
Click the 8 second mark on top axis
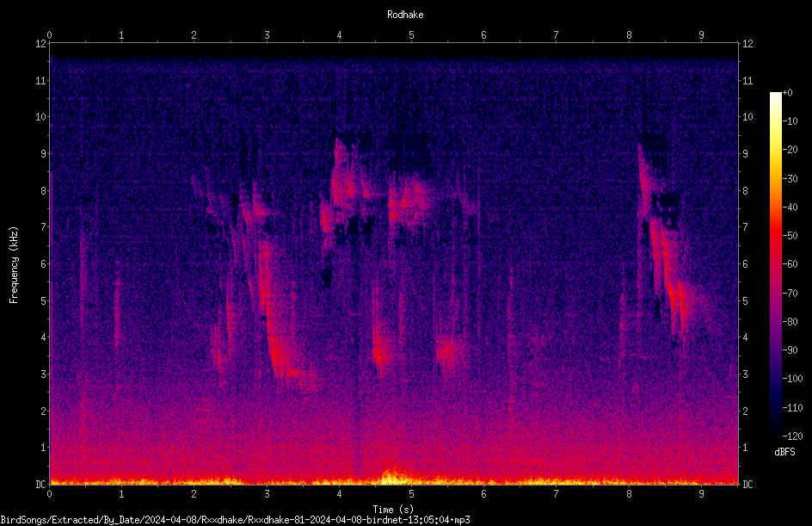pyautogui.click(x=629, y=35)
